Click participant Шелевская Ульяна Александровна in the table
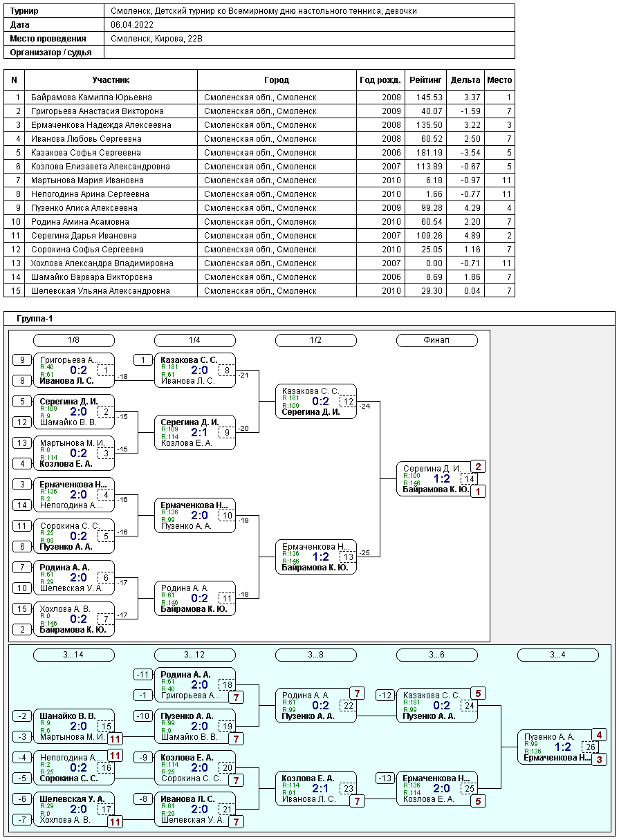Viewport: 619px width, 840px height. coord(100,291)
